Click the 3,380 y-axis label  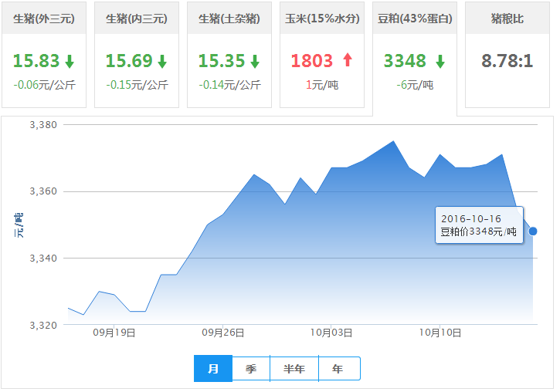click(43, 125)
